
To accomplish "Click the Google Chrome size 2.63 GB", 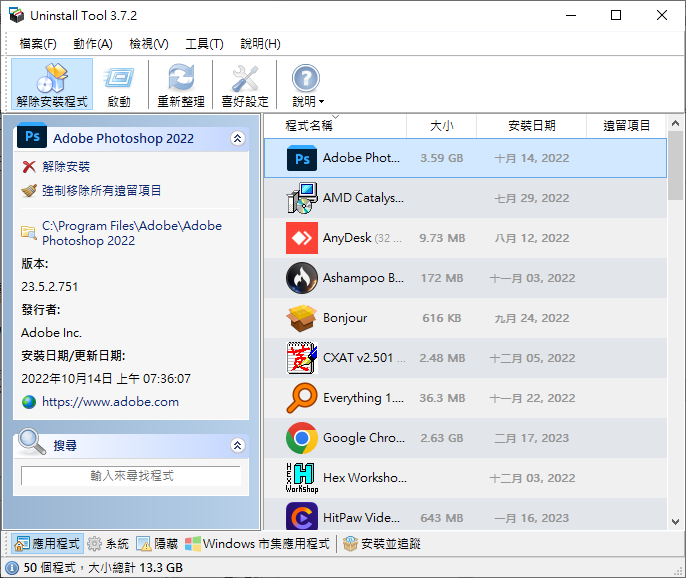I will pos(442,438).
